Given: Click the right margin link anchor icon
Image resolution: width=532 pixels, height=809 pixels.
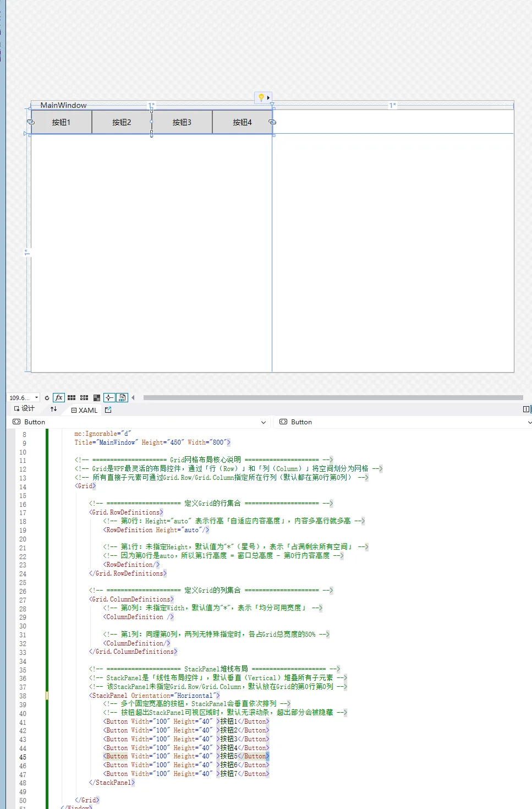Looking at the screenshot, I should coord(272,122).
